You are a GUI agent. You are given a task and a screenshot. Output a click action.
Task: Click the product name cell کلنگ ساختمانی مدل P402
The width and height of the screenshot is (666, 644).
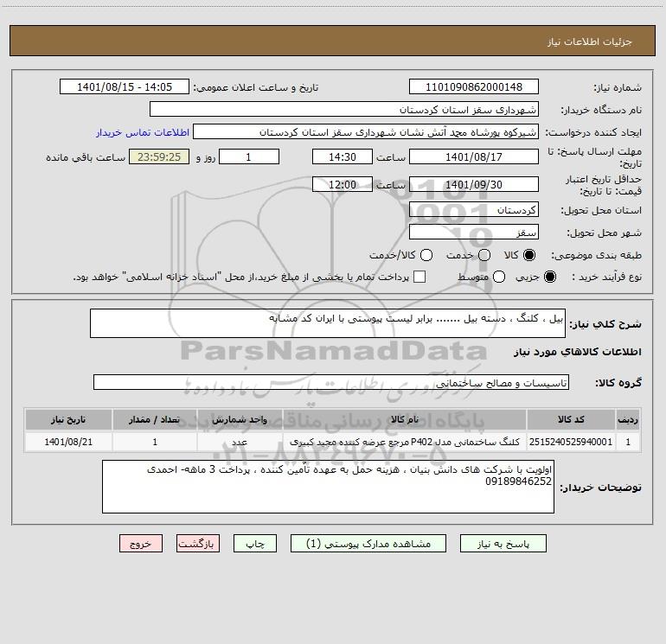pyautogui.click(x=405, y=442)
